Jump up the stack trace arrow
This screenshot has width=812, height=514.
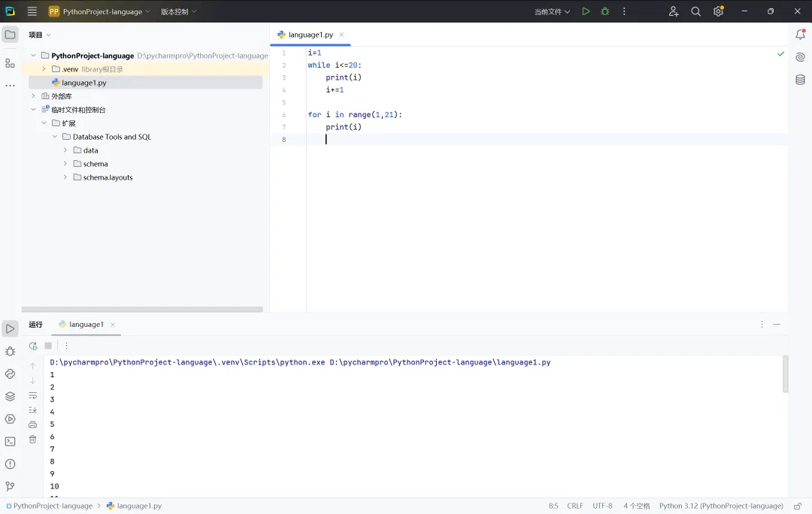click(32, 366)
